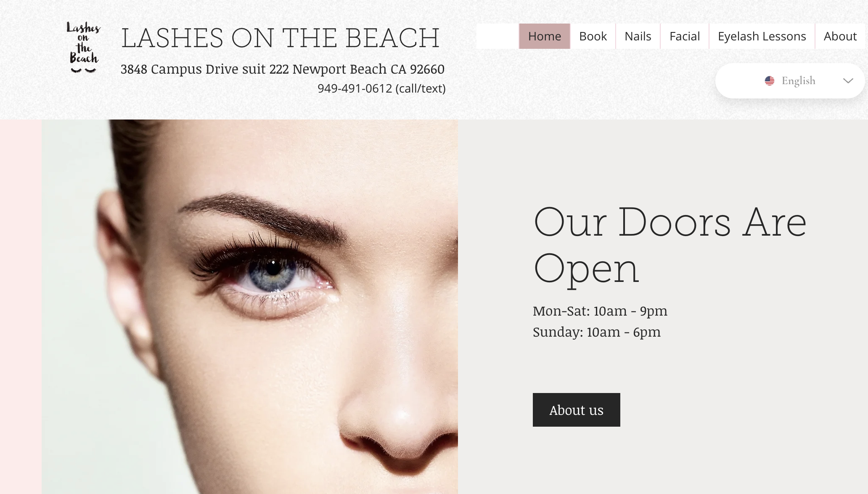Select the Mon-Sat hours text line
Viewport: 868px width, 494px height.
tap(600, 311)
